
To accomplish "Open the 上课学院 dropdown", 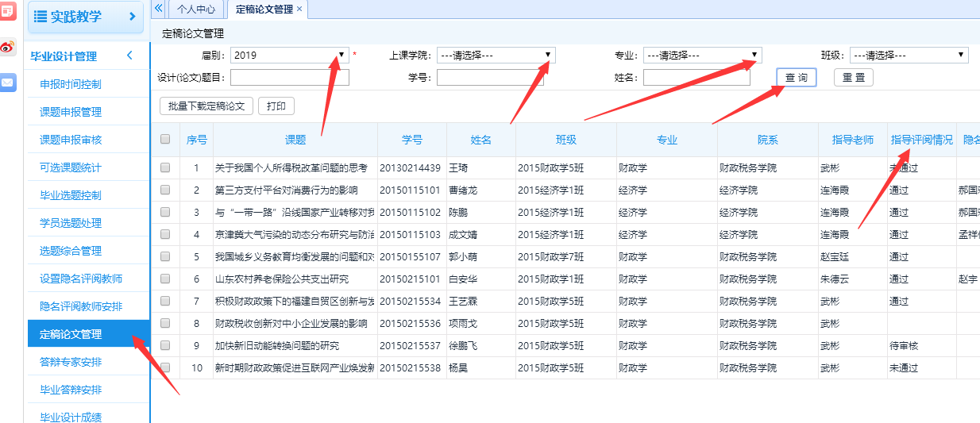I will point(548,55).
